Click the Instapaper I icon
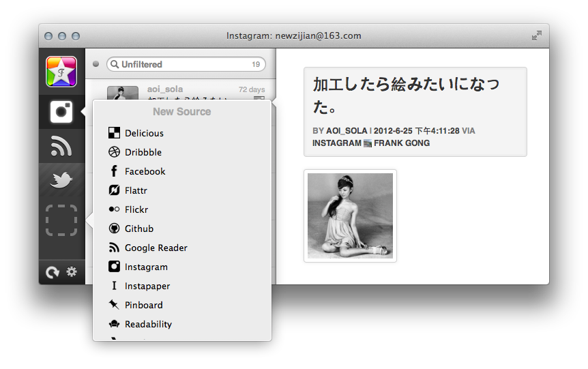Screen dimensions: 588x369 114,286
